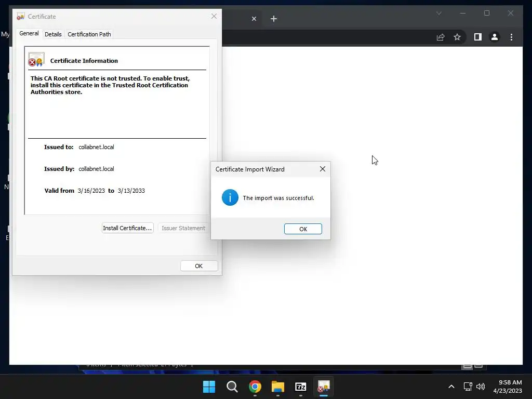The height and width of the screenshot is (399, 532).
Task: Close the current Chrome tab
Action: tap(254, 19)
